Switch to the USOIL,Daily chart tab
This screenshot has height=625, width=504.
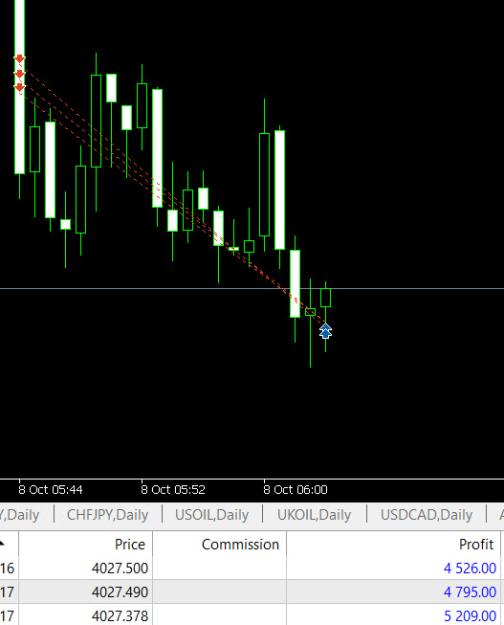click(x=212, y=515)
